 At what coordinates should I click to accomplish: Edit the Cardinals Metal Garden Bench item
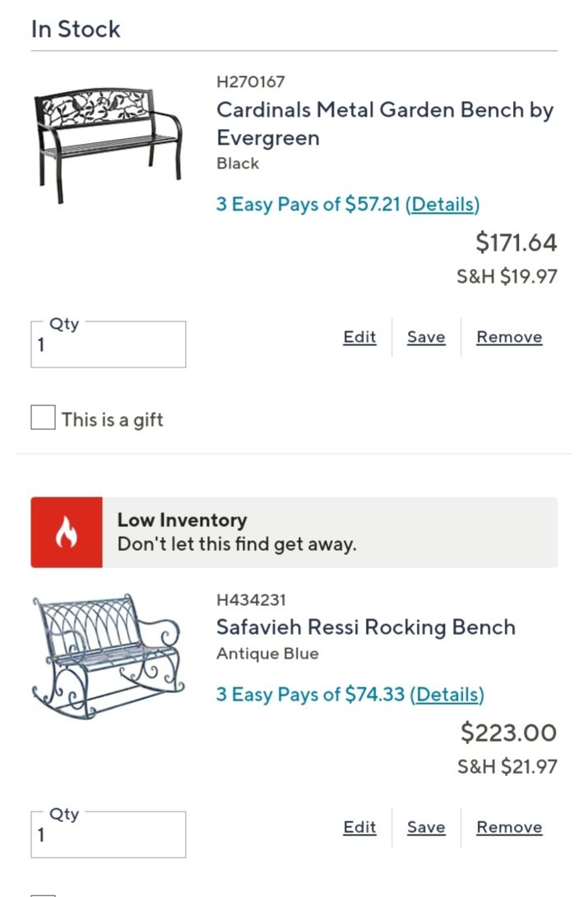[359, 337]
